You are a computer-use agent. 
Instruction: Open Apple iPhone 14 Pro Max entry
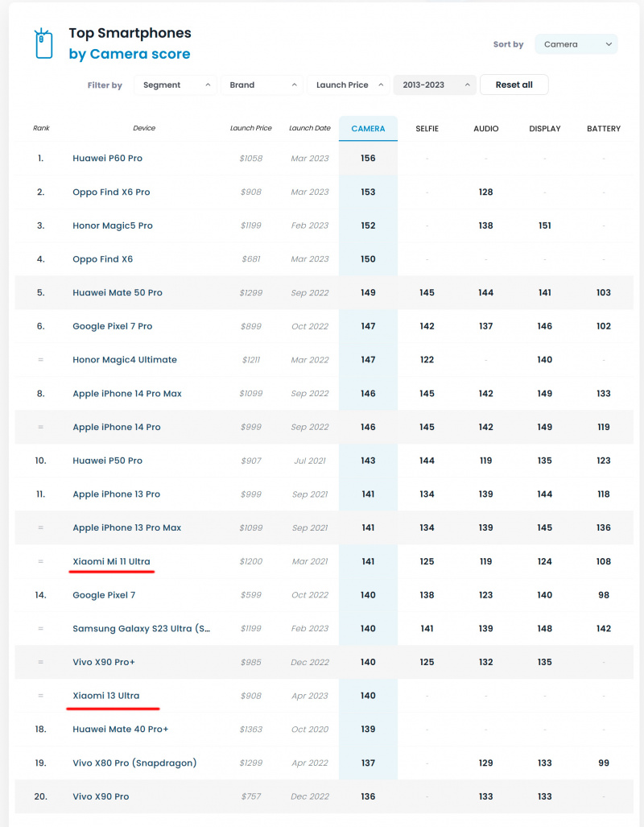pos(127,394)
